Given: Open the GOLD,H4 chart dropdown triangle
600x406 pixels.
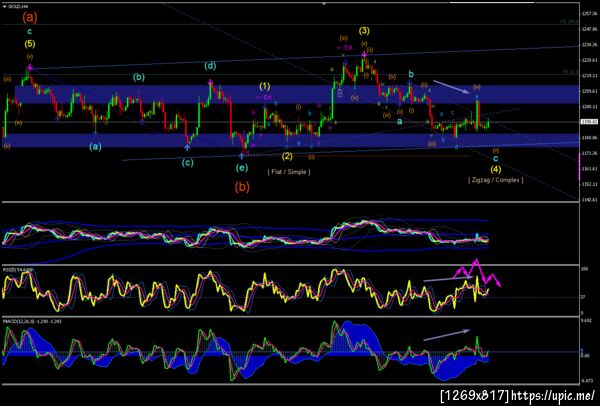Looking at the screenshot, I should 4,7.
